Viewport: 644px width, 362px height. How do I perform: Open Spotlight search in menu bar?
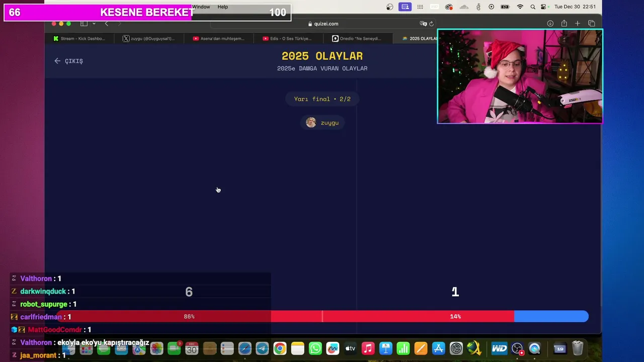(533, 7)
